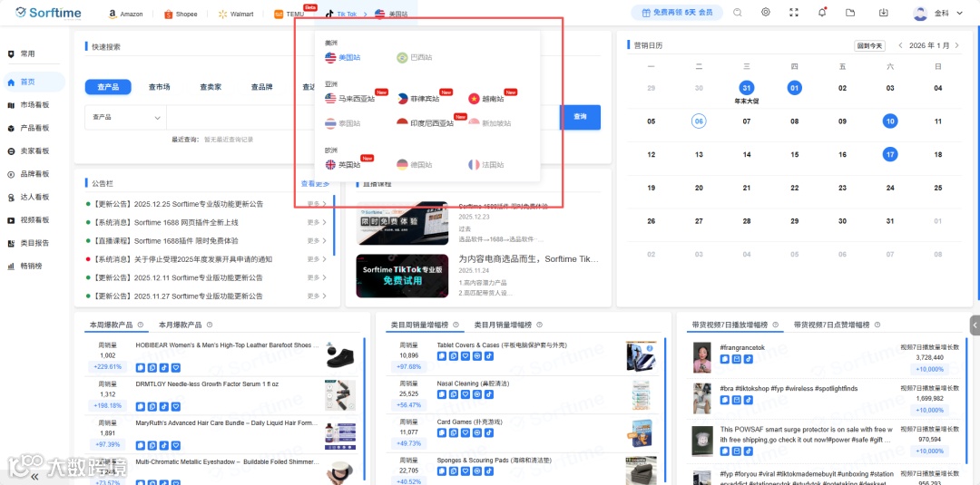This screenshot has height=485, width=980.
Task: Click 查看更多 in the 公告栏 panel
Action: click(315, 183)
